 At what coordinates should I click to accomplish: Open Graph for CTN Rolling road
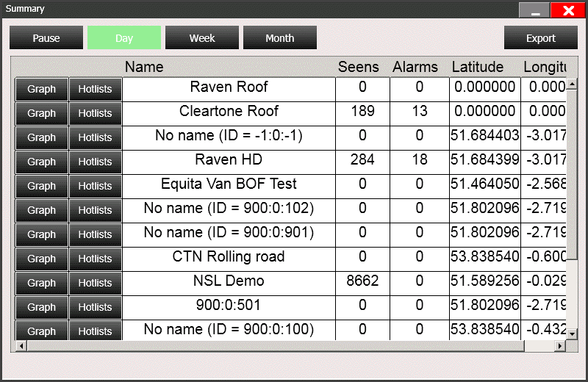[42, 259]
